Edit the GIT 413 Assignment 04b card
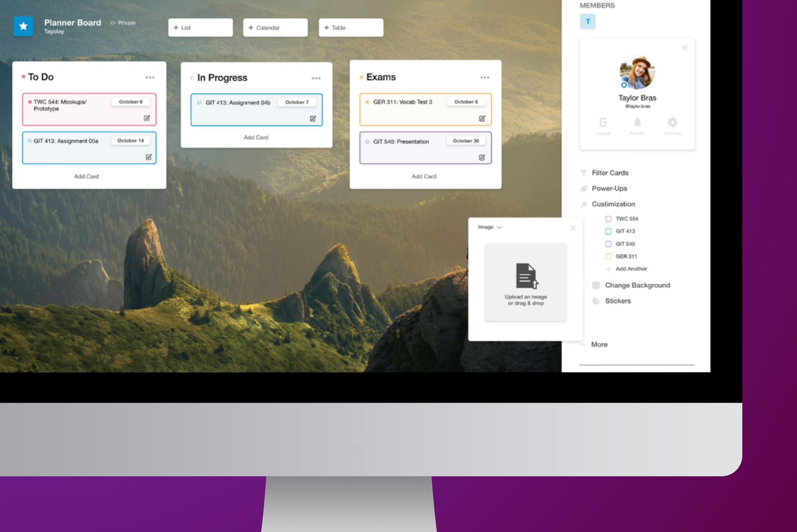This screenshot has height=532, width=797. (x=313, y=119)
